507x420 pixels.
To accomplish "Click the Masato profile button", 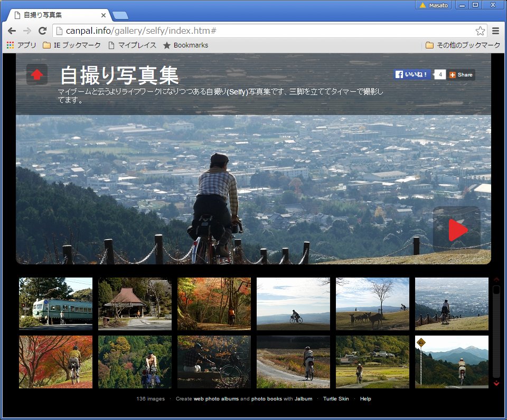I will pos(434,5).
